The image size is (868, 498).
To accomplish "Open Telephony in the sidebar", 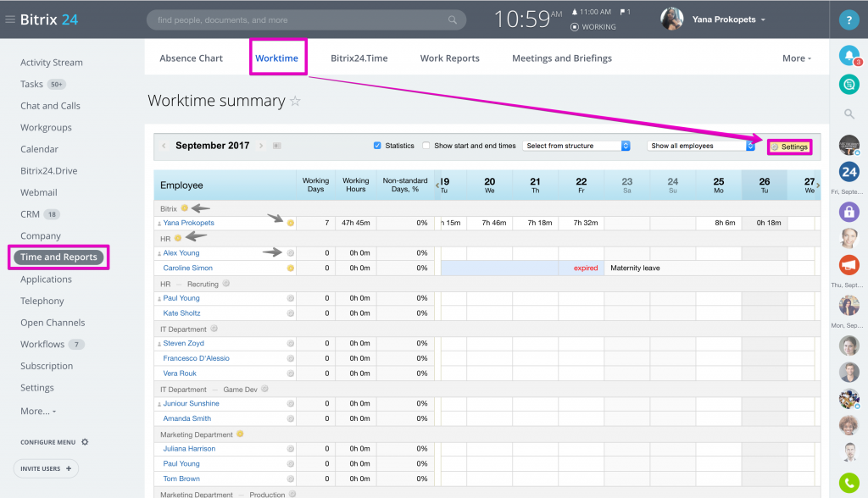I will [x=42, y=301].
